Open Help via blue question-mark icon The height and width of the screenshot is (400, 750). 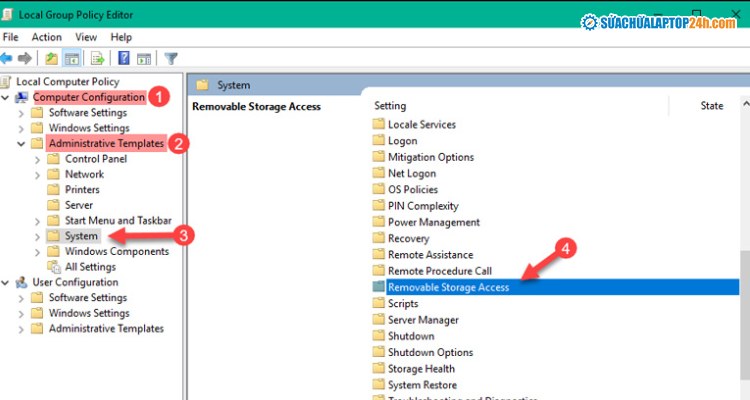[x=124, y=58]
